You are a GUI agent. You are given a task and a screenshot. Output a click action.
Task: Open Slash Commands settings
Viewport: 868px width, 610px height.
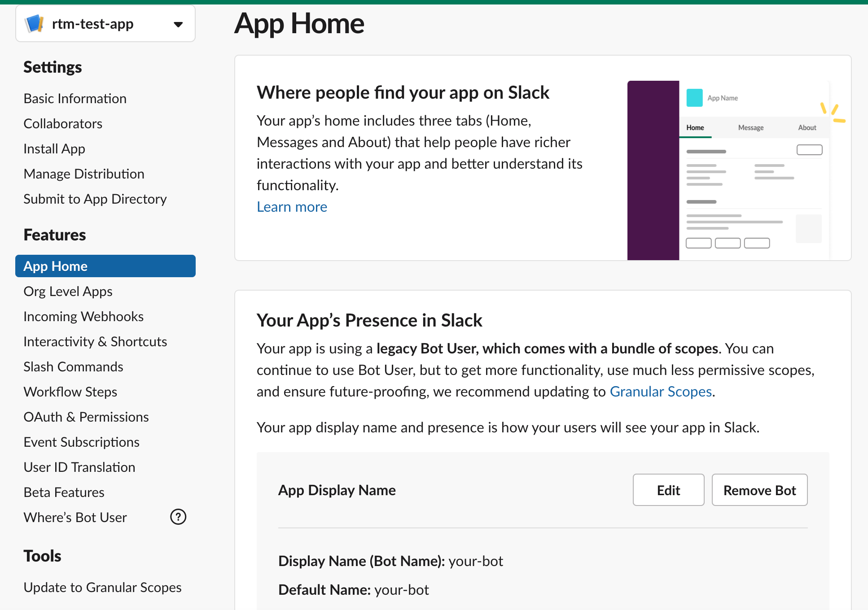coord(73,366)
